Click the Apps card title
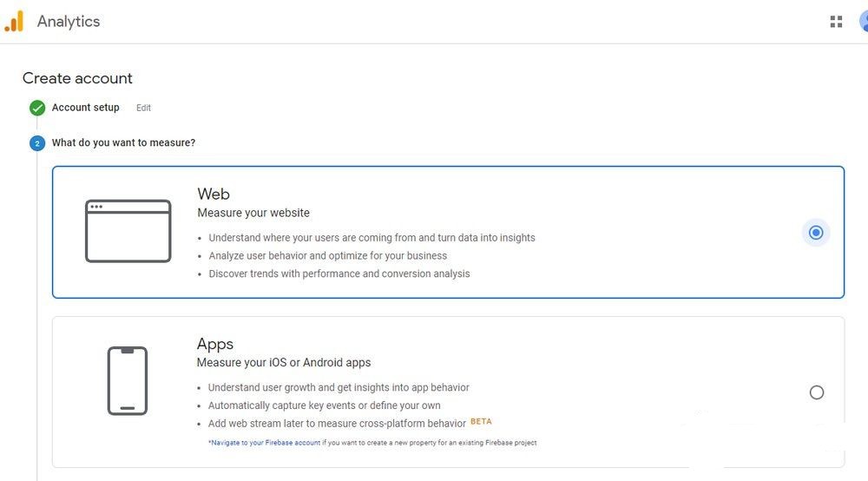This screenshot has height=481, width=868. (215, 344)
